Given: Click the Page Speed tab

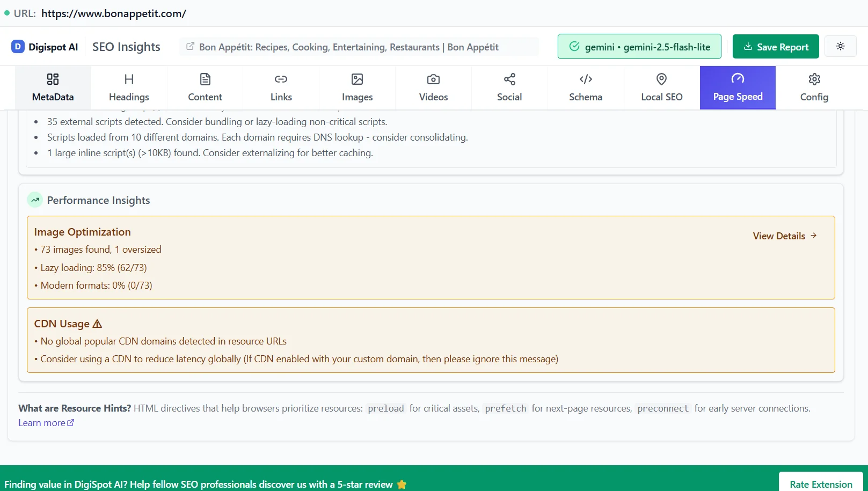Looking at the screenshot, I should (x=738, y=87).
